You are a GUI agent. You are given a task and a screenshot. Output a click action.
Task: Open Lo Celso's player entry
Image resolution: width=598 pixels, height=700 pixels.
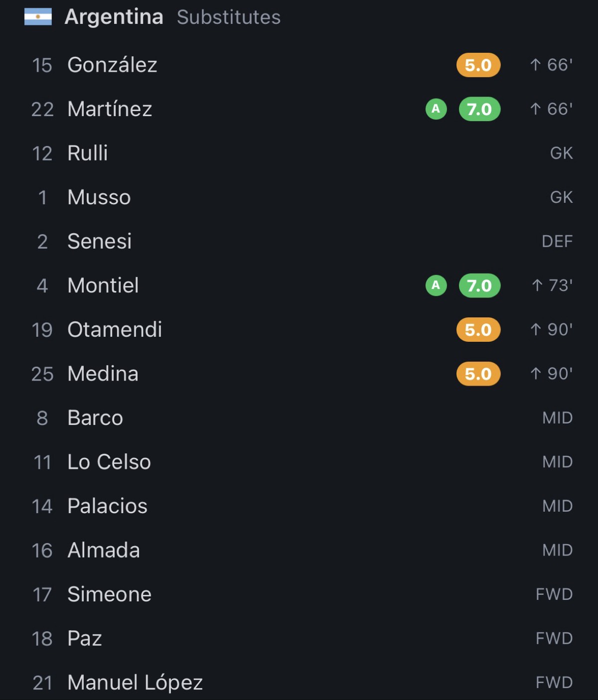299,462
